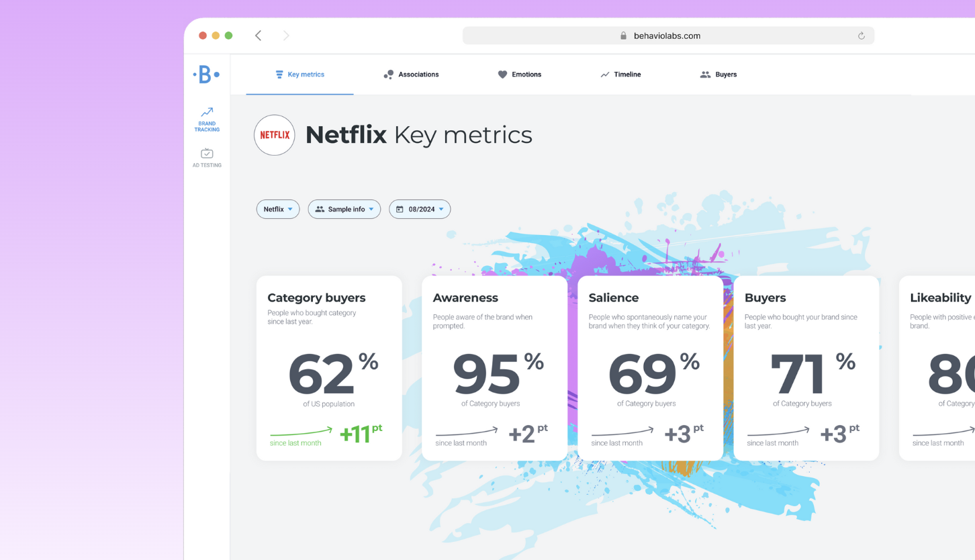Click macOS yellow minimize button
The height and width of the screenshot is (560, 975).
pyautogui.click(x=216, y=36)
